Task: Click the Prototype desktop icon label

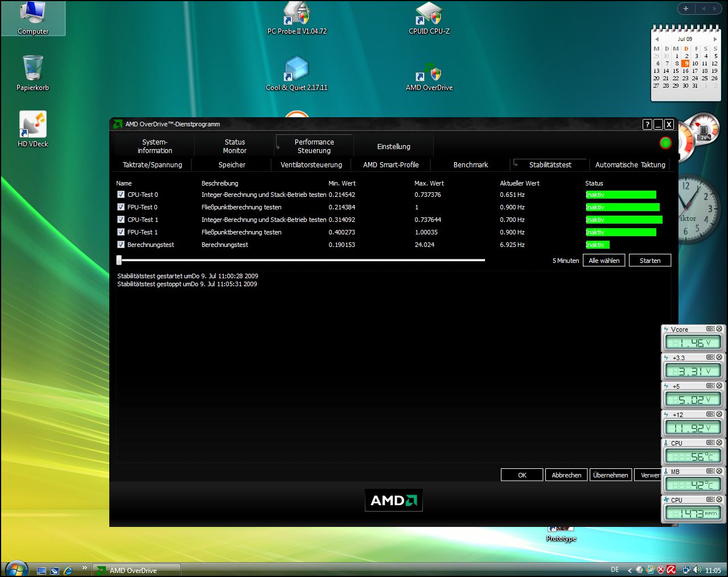Action: pos(561,538)
